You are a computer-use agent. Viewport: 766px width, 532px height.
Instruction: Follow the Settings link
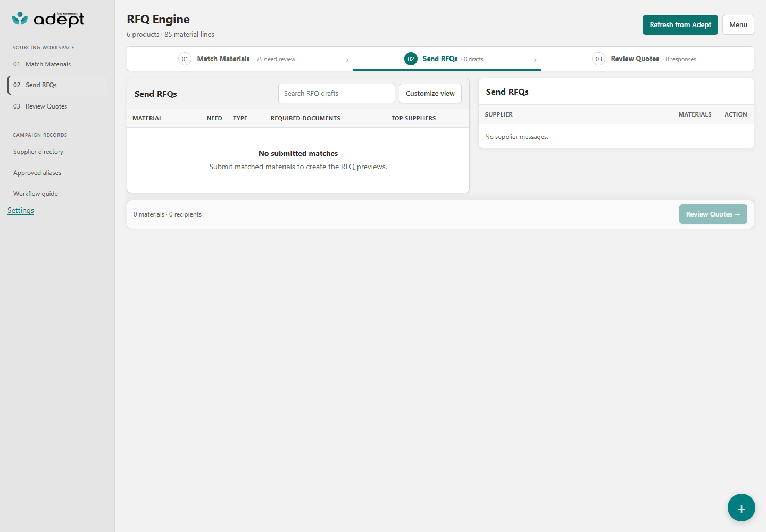click(21, 210)
